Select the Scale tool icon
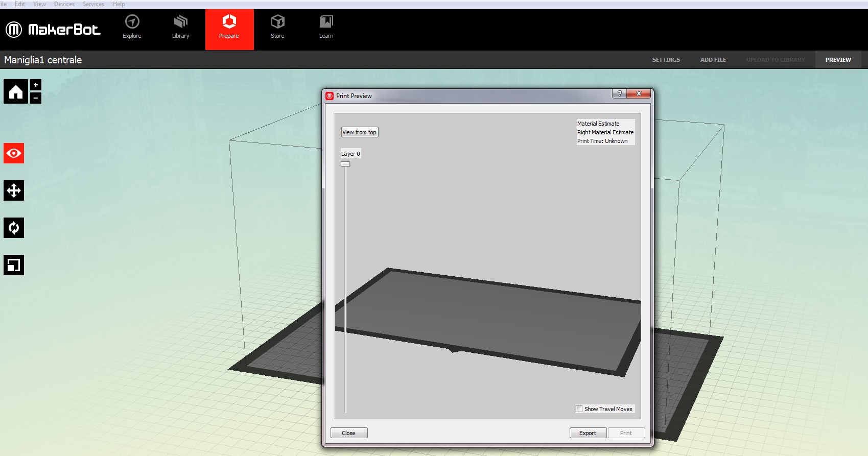 14,265
